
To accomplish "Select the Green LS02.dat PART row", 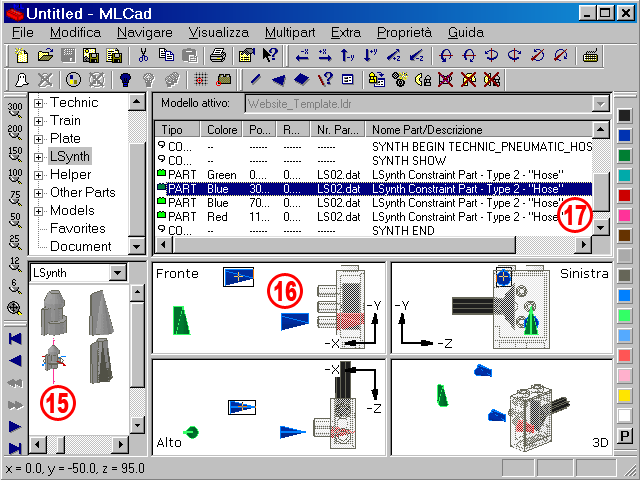I will coord(373,175).
